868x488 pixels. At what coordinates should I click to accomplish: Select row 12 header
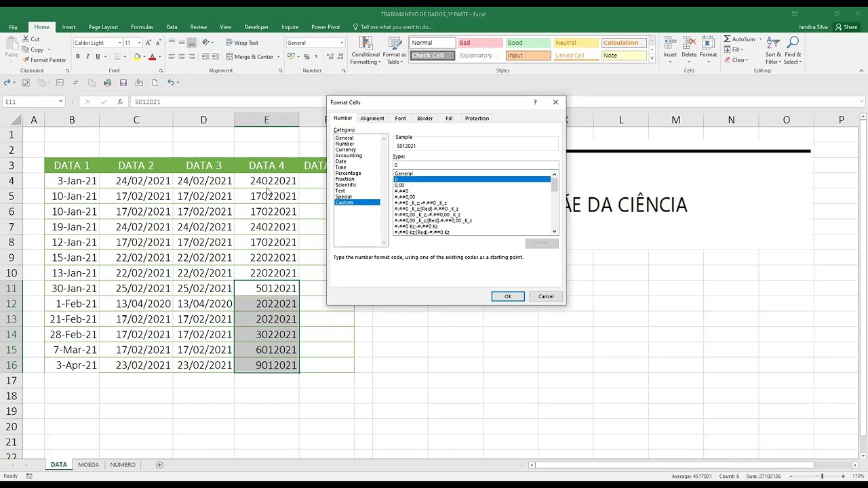click(12, 304)
